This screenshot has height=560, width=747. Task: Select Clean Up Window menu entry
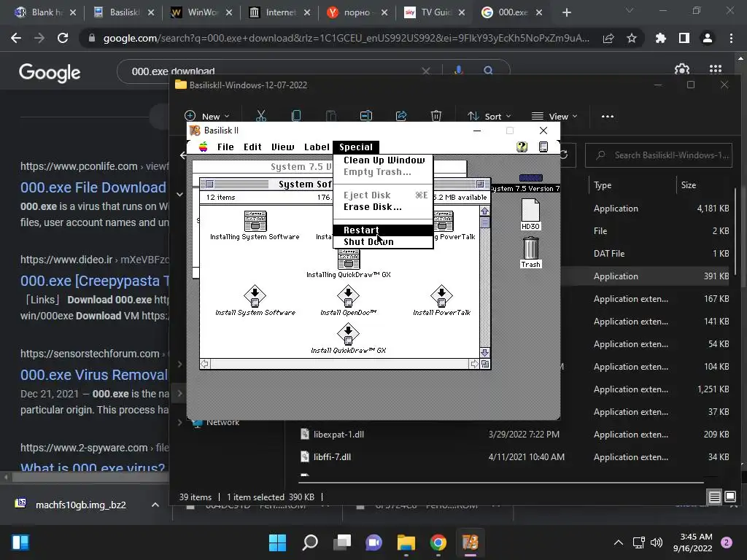point(383,160)
